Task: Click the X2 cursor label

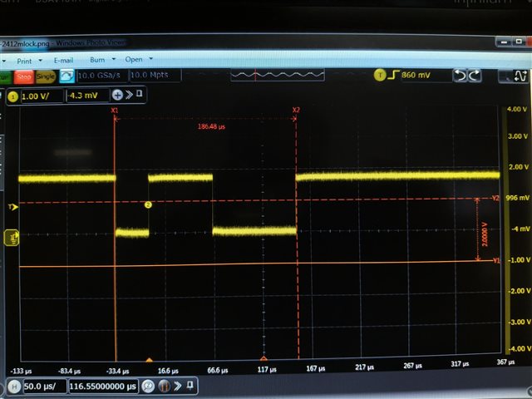Action: pyautogui.click(x=296, y=110)
